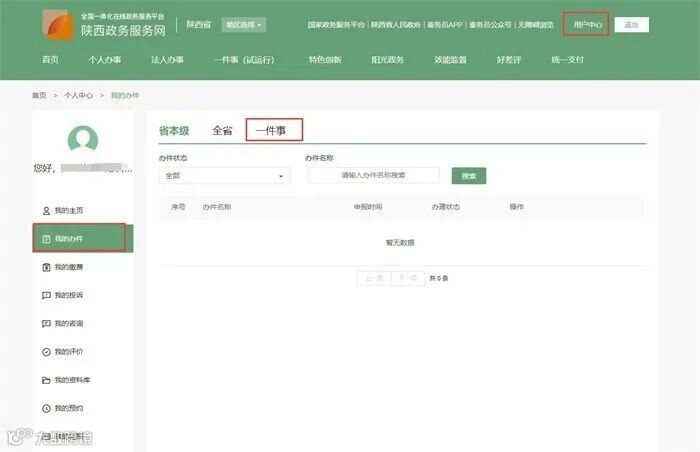Open 好差评 in the navigation bar
The height and width of the screenshot is (452, 700).
509,59
